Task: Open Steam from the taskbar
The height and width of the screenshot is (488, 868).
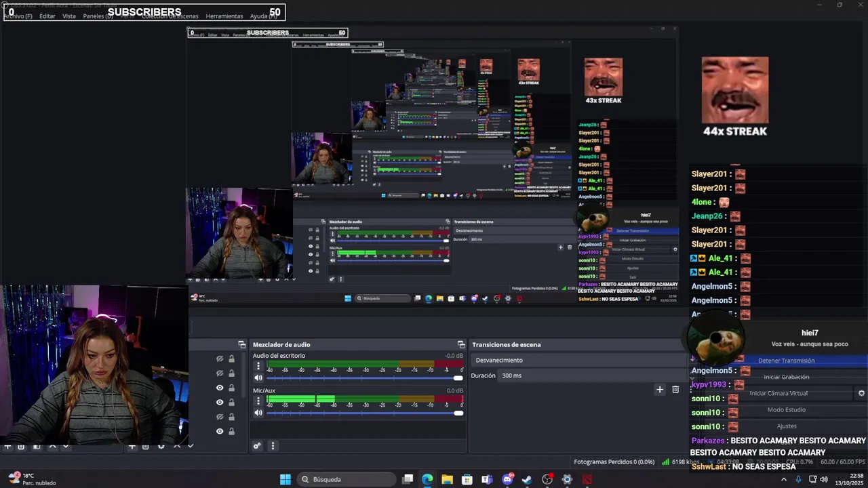Action: click(x=527, y=479)
